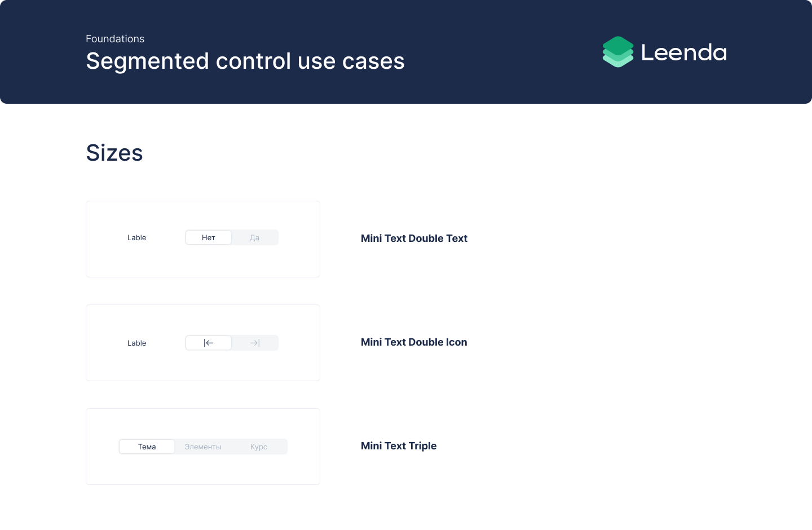The image size is (812, 530).
Task: Click the Leenda wordmark text
Action: tap(683, 52)
